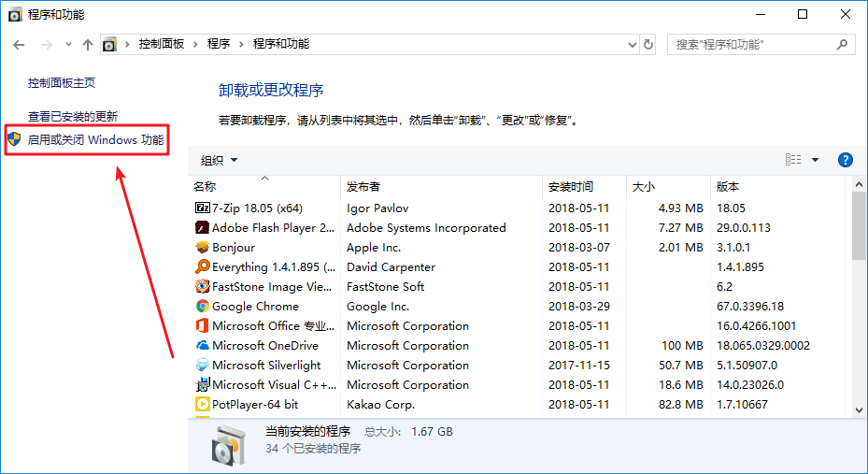The image size is (868, 474).
Task: Select the Google Chrome row name
Action: 255,307
